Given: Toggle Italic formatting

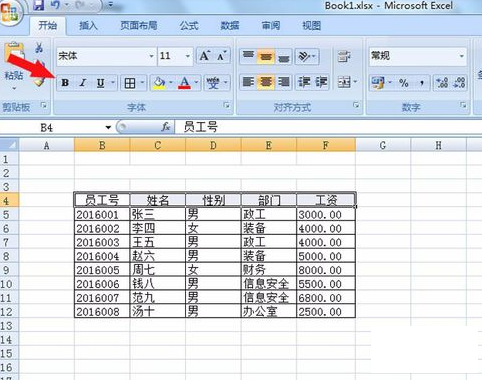Looking at the screenshot, I should coord(83,83).
